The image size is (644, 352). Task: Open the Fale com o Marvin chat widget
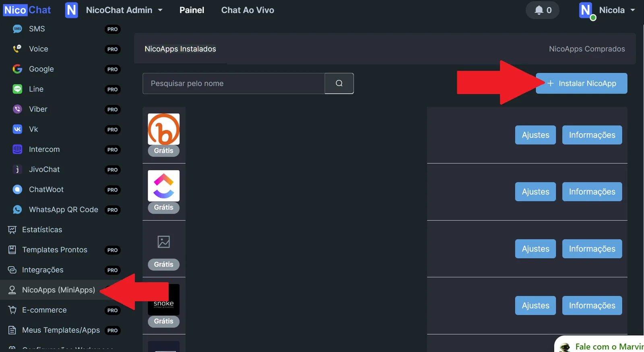600,345
